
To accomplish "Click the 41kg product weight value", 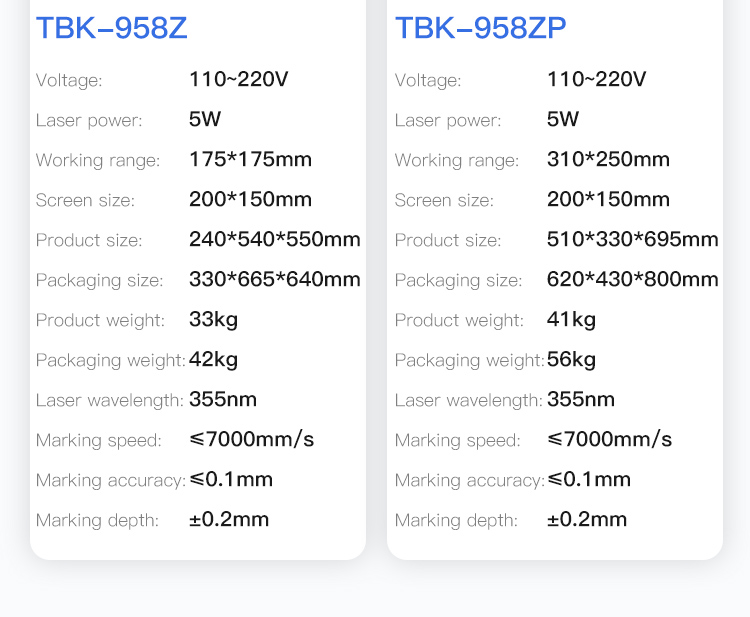I will (x=571, y=319).
